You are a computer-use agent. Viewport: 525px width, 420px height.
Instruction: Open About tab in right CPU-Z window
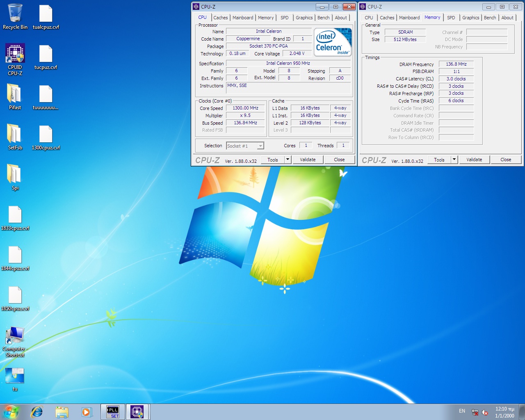click(x=507, y=18)
